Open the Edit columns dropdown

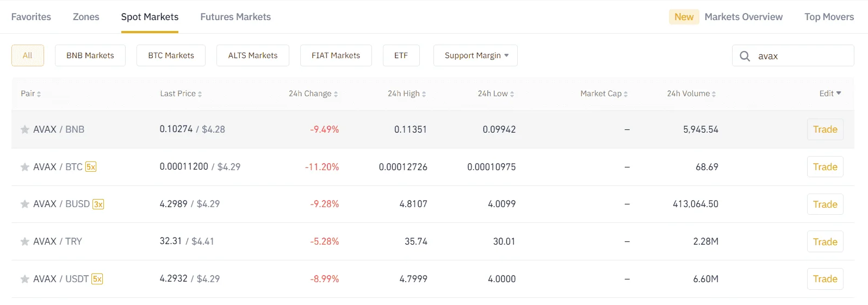tap(830, 94)
